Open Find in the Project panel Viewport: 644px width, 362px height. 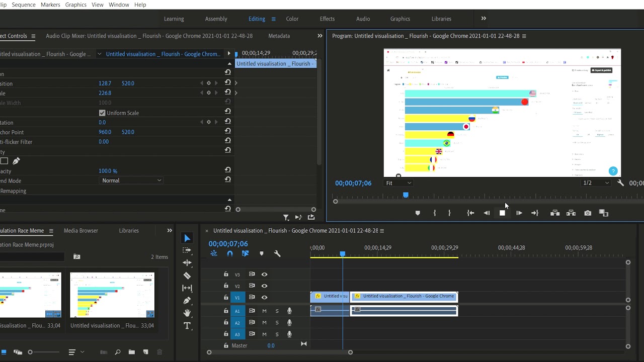point(118,352)
